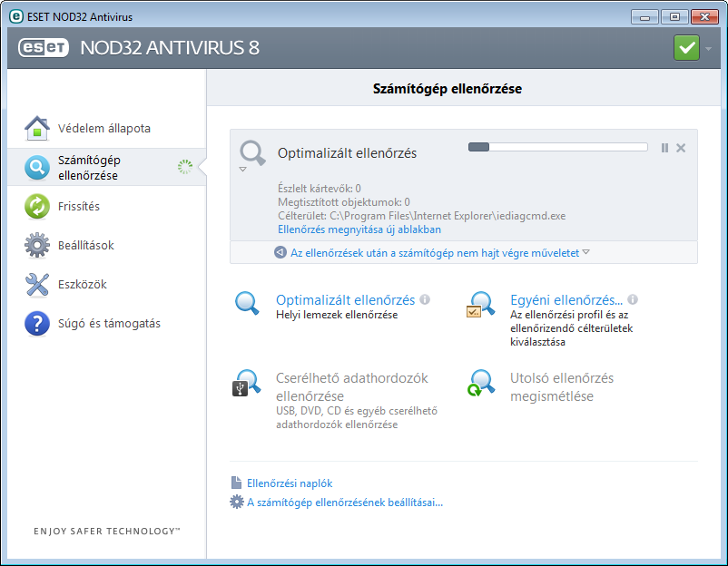Expand scan details triangle under magnifier

click(x=243, y=170)
